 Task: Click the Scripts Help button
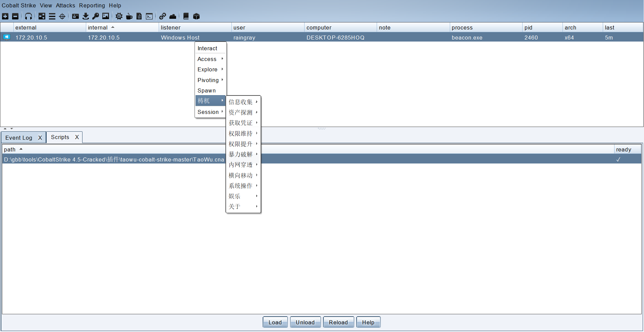[368, 322]
